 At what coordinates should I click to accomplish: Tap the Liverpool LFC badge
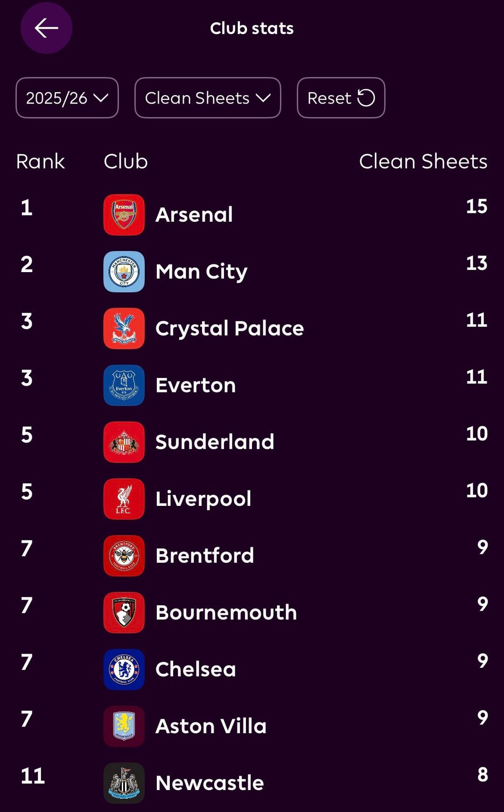point(124,499)
